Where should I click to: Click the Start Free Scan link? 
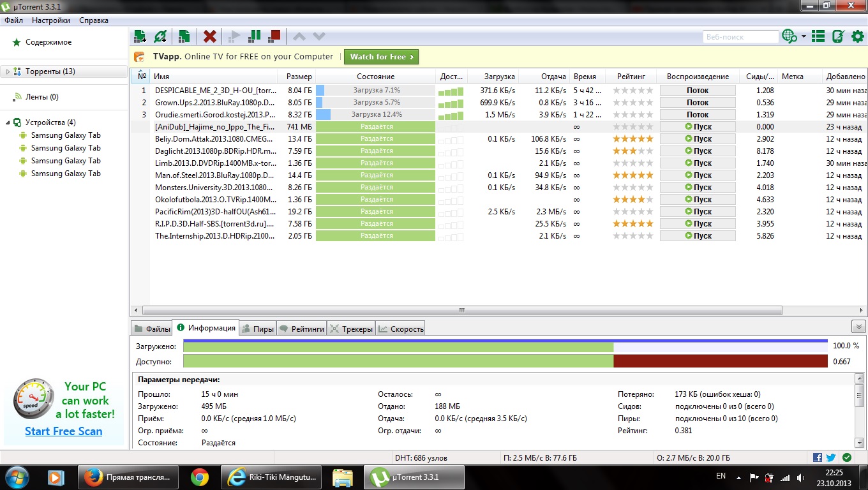(63, 431)
